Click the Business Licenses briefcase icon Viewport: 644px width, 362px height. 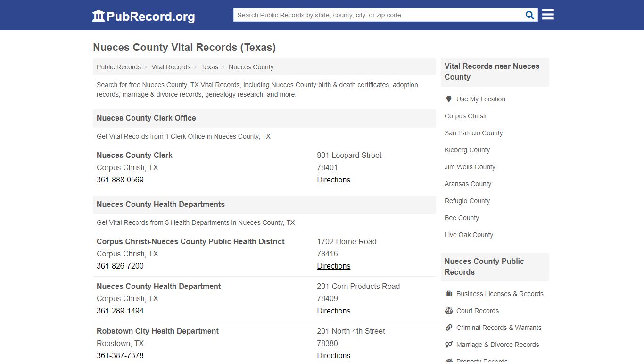[x=449, y=294]
